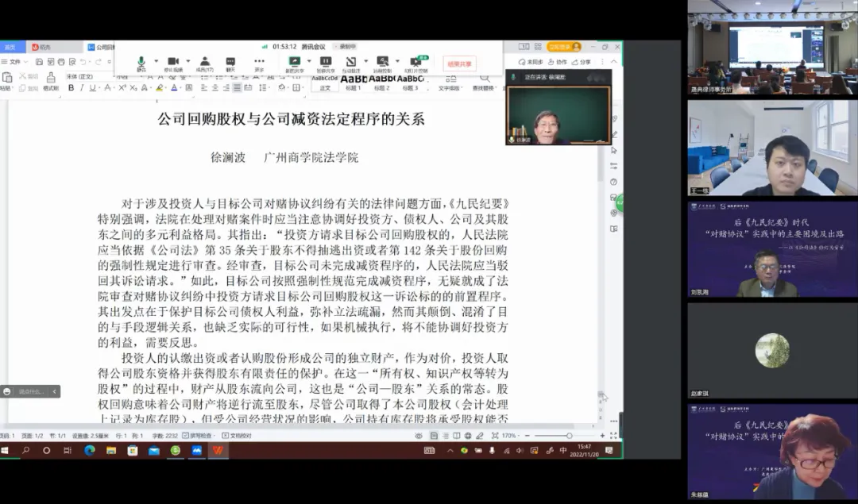Open the remote control option
858x504 pixels.
pos(382,63)
